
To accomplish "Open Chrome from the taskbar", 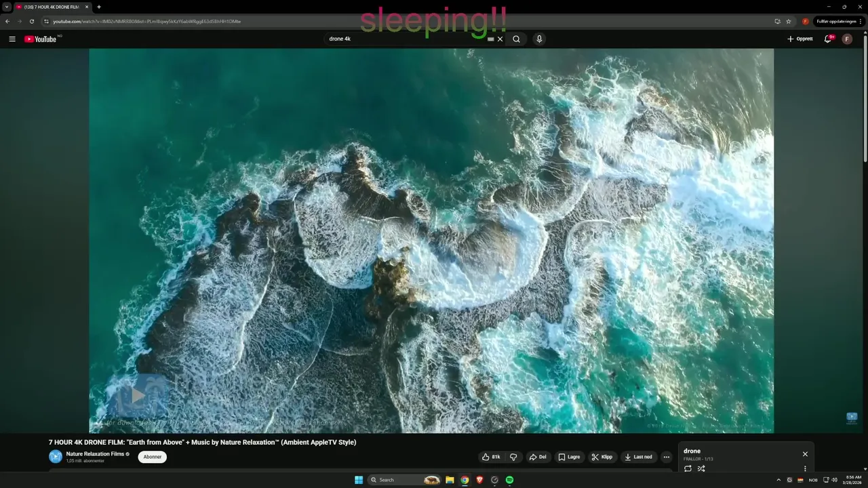I will point(465,480).
